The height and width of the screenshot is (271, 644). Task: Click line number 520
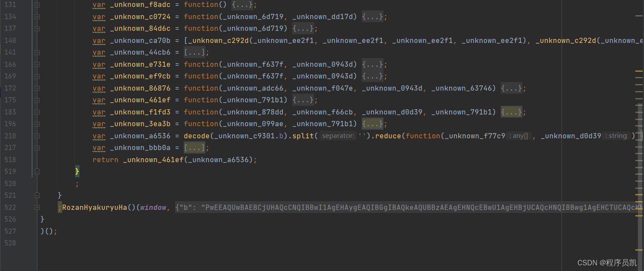point(10,184)
